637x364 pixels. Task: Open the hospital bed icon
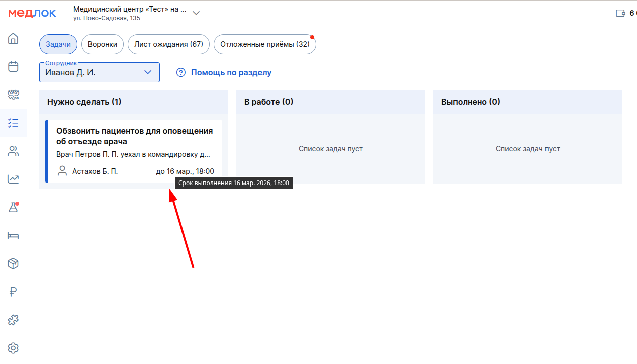pyautogui.click(x=13, y=235)
